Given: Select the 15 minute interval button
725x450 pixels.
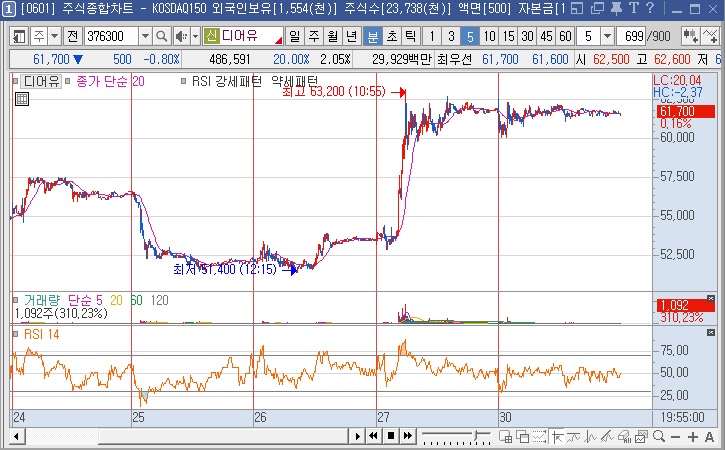Looking at the screenshot, I should (508, 36).
